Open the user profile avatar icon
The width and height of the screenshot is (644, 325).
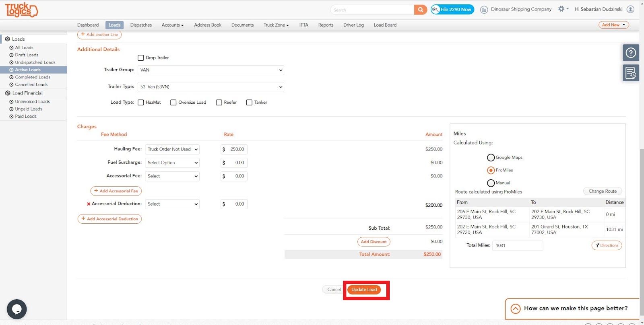pos(631,9)
